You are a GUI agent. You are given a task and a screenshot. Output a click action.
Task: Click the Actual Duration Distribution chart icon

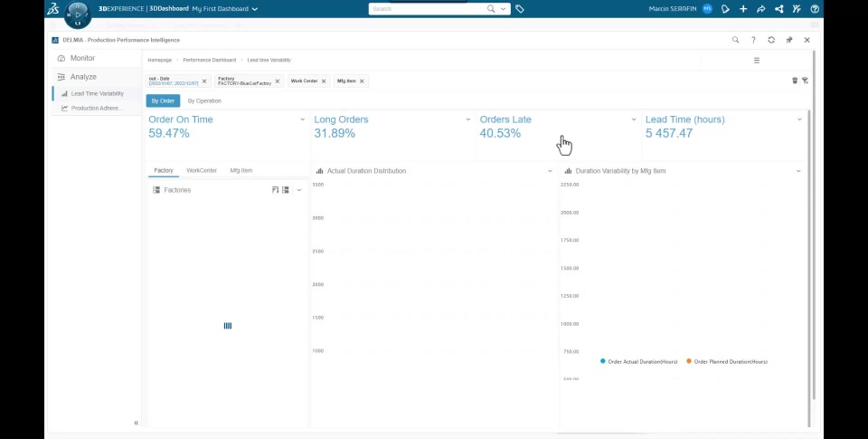point(319,171)
